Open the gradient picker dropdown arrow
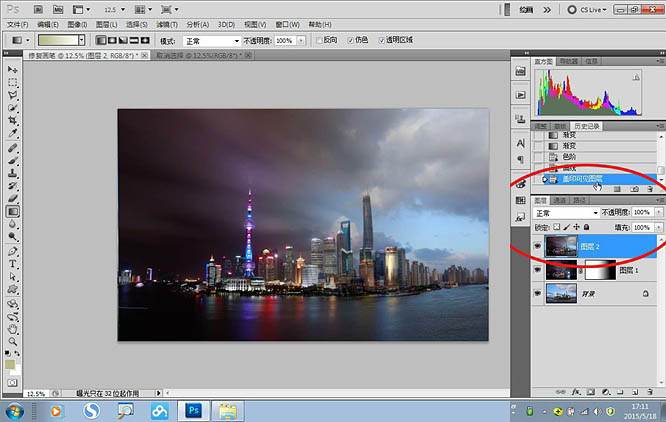666x422 pixels. tap(81, 40)
